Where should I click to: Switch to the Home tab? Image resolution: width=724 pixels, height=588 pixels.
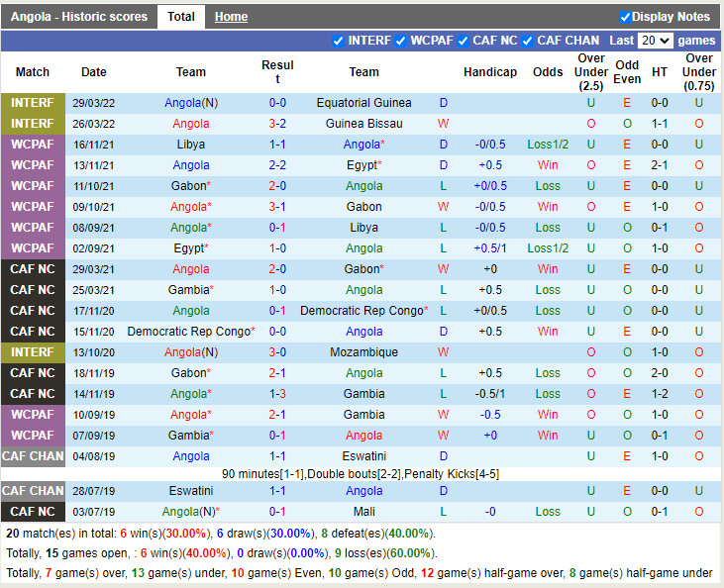[231, 17]
